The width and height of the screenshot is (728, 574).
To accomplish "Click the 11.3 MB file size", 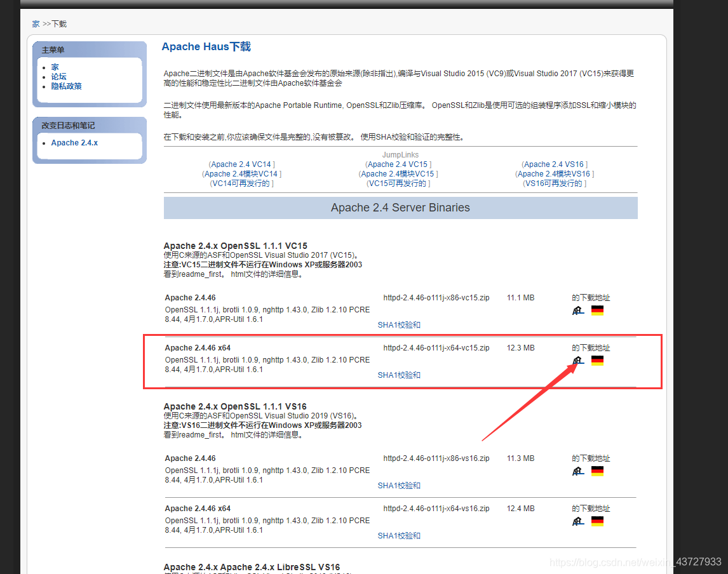I will [520, 458].
